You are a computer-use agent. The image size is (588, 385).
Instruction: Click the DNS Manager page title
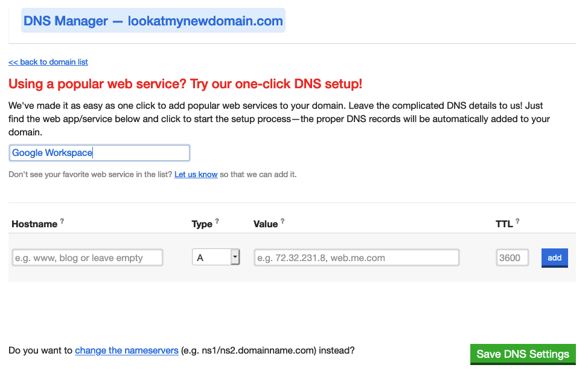[153, 21]
